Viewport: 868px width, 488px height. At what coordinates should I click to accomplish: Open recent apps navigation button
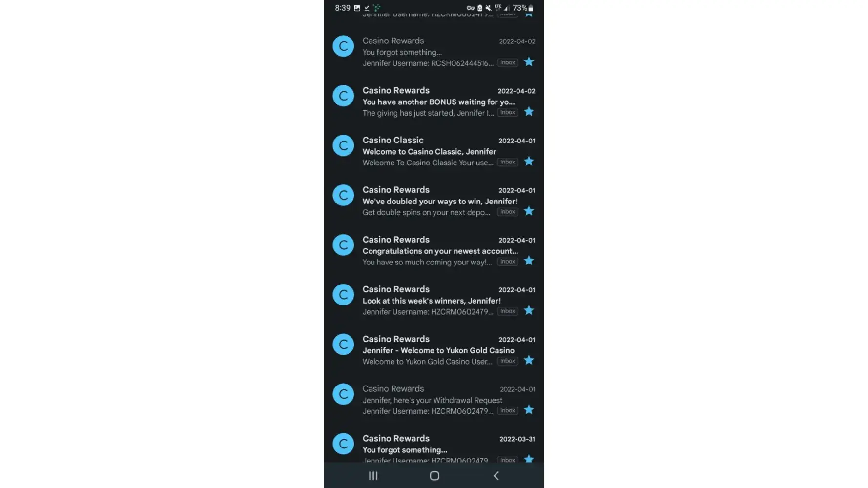[373, 476]
